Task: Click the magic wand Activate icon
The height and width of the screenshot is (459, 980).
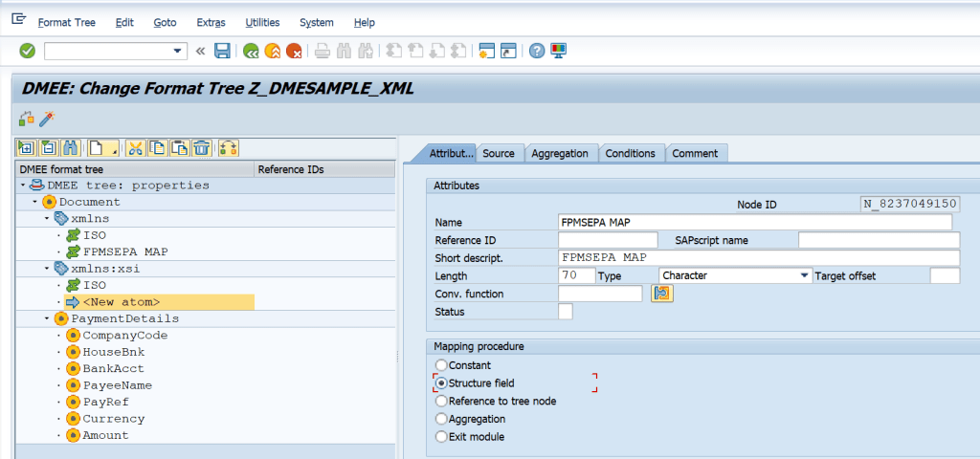Action: (x=46, y=118)
